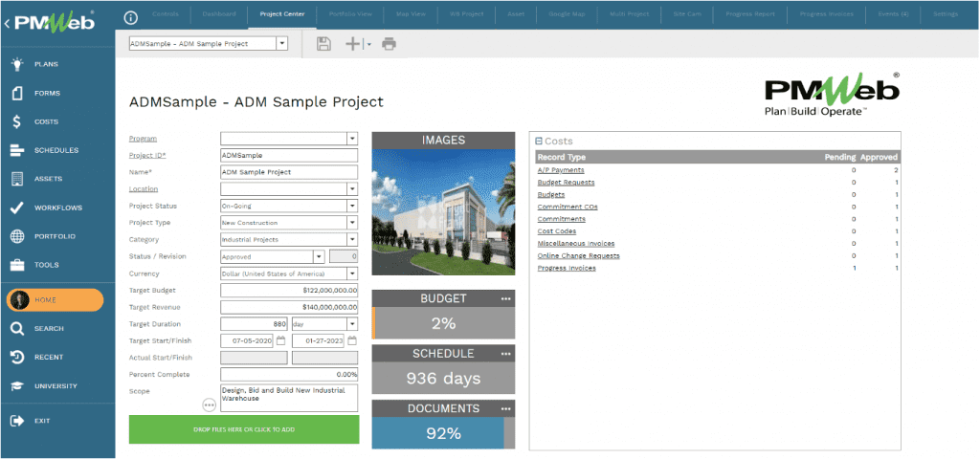The image size is (980, 459).
Task: Expand the Location dropdown
Action: (x=352, y=188)
